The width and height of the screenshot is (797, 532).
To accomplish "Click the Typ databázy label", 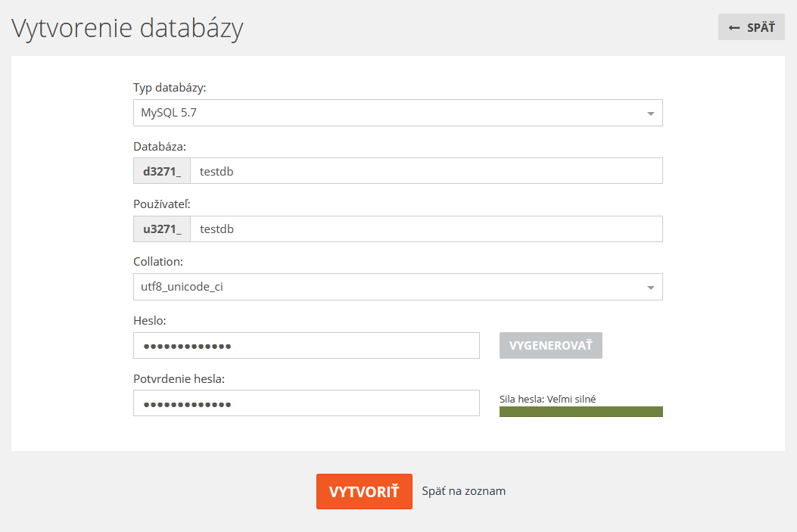I will [x=170, y=88].
